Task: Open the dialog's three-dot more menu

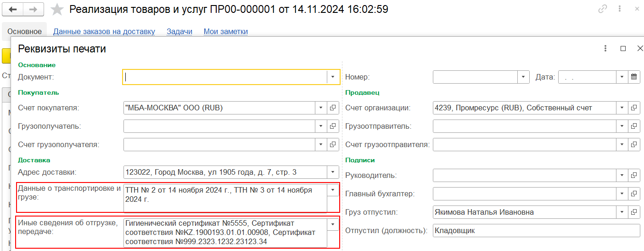Action: click(x=605, y=48)
